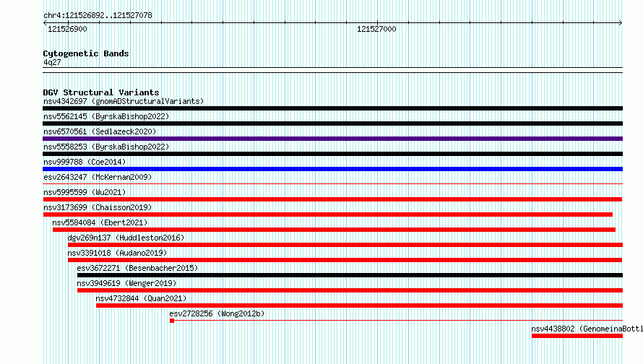Click the small red block of esv2728256
Image resolution: width=643 pixels, height=364 pixels.
pyautogui.click(x=172, y=321)
